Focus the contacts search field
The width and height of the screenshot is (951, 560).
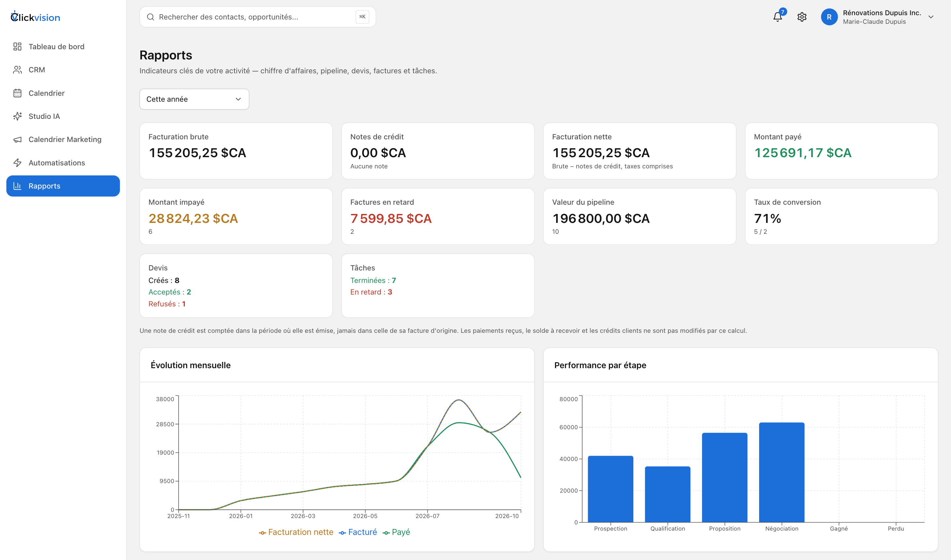(257, 17)
